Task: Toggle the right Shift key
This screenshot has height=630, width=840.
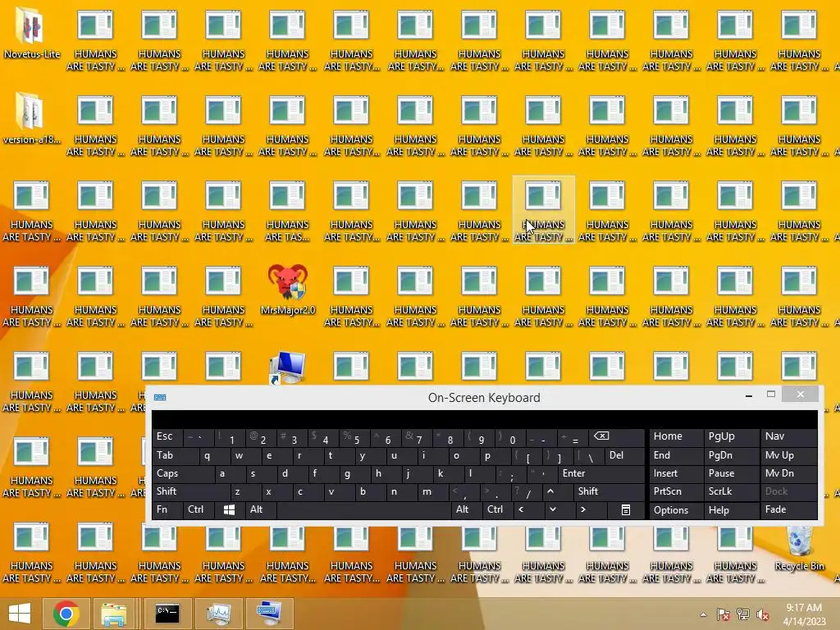Action: (x=609, y=492)
